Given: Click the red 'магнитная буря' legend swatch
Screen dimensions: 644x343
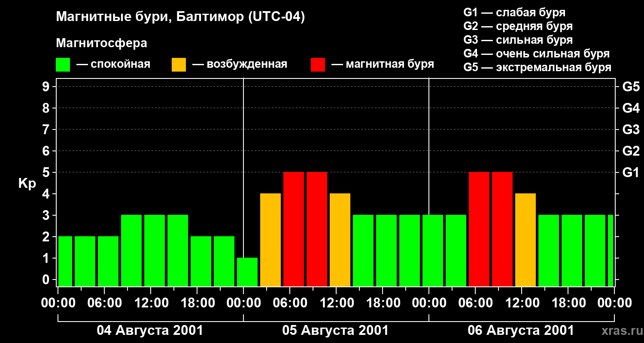Looking at the screenshot, I should [x=318, y=65].
